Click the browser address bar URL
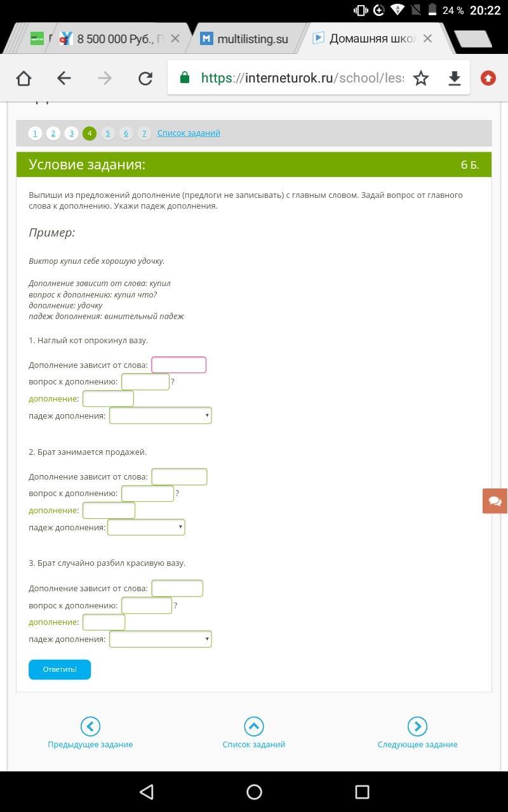The height and width of the screenshot is (812, 508). 302,78
